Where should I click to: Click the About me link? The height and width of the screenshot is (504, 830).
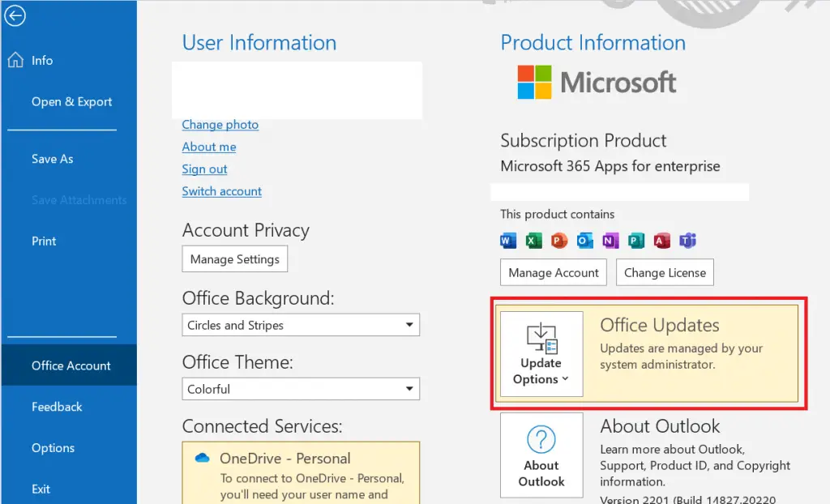(x=209, y=147)
